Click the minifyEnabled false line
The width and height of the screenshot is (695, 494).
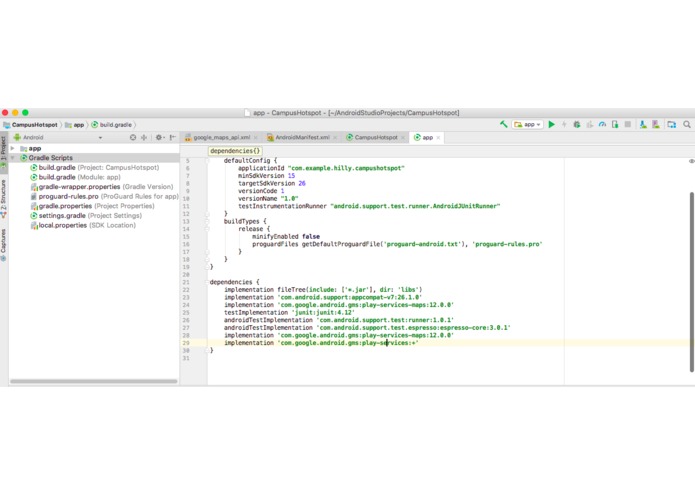coord(286,237)
